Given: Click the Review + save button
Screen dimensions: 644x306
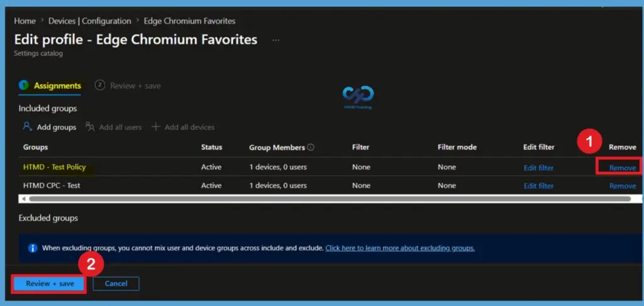Looking at the screenshot, I should click(x=50, y=283).
